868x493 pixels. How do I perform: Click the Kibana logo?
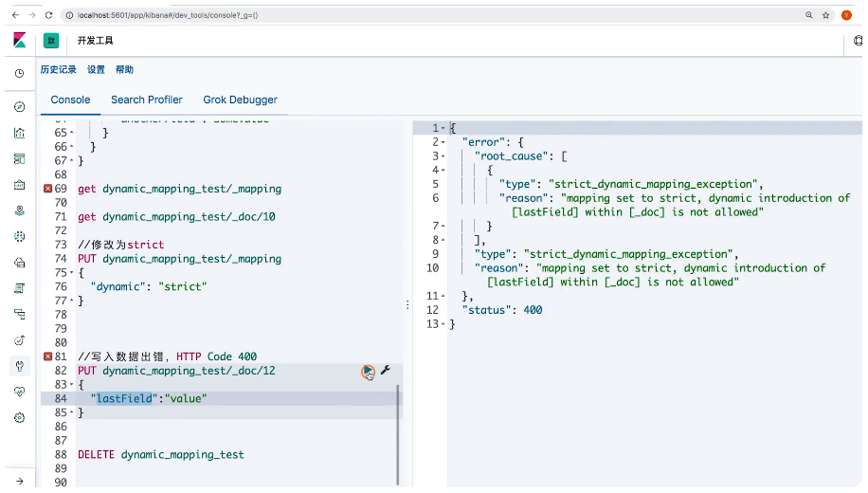(19, 40)
